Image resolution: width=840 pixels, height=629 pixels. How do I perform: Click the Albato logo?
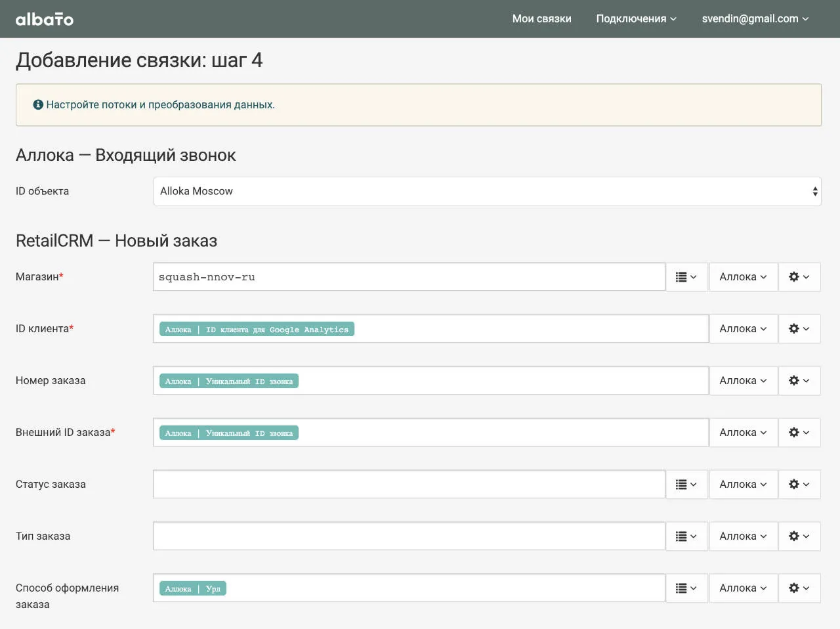tap(45, 19)
